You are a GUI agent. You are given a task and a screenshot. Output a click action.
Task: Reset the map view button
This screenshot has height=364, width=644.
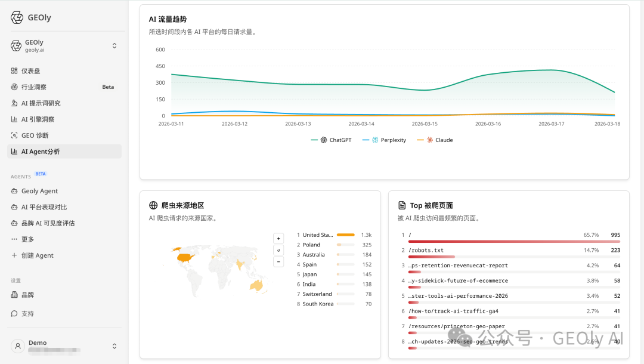pyautogui.click(x=278, y=250)
